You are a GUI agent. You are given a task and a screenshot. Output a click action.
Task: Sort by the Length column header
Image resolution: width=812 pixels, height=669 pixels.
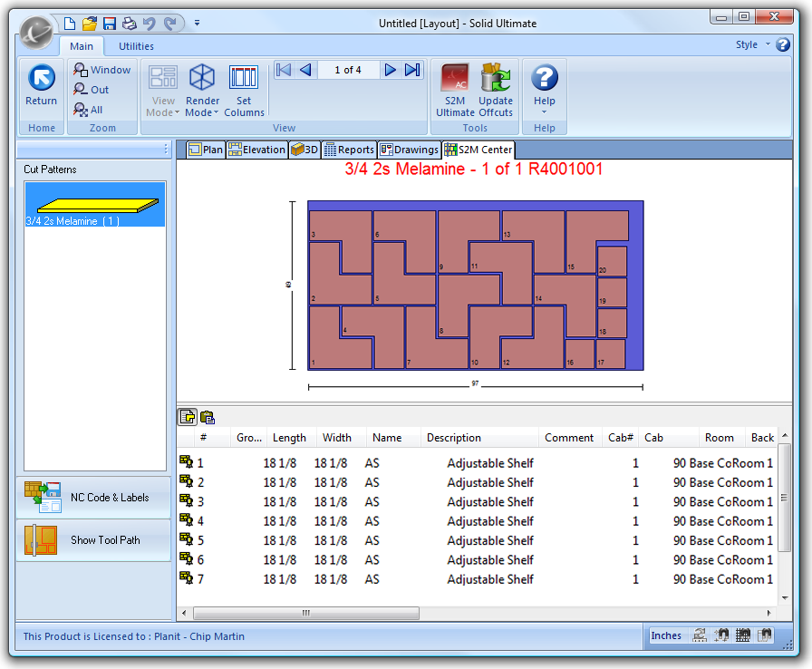[x=289, y=438]
